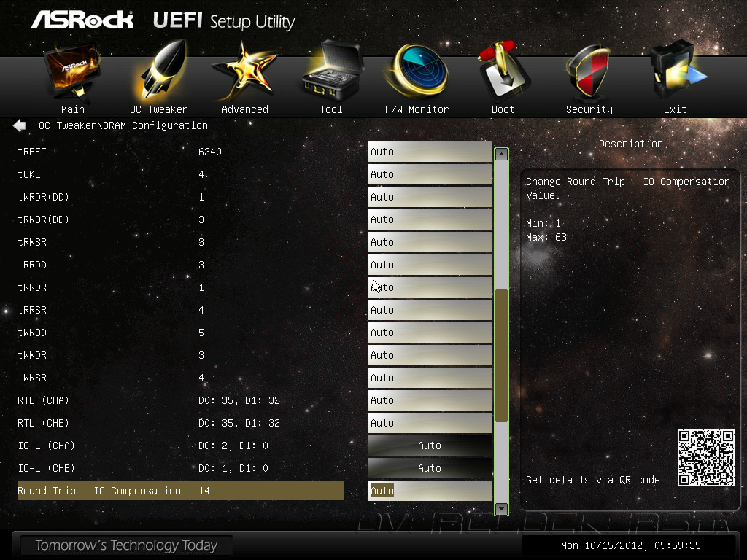Select the tWWDR row label
This screenshot has height=560, width=747.
32,355
